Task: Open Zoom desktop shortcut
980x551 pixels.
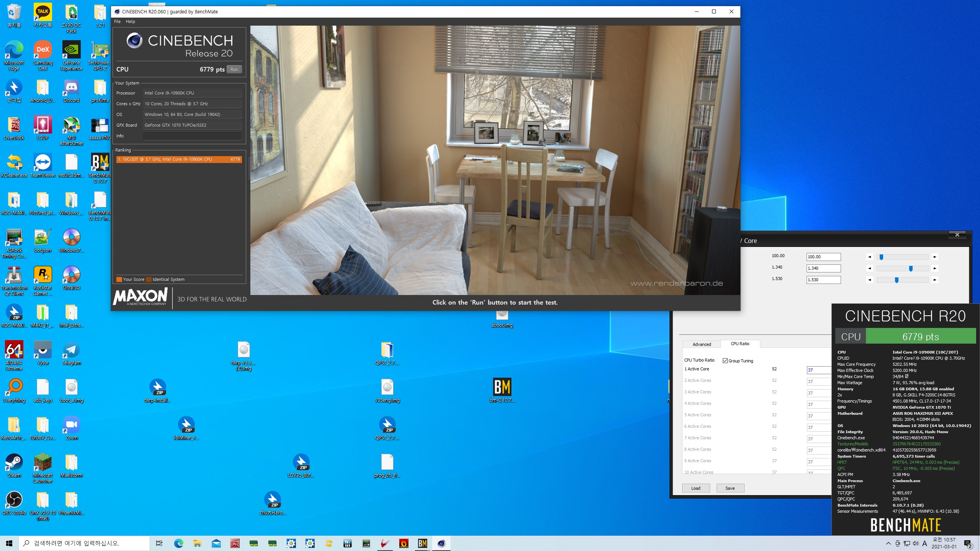Action: click(x=71, y=428)
